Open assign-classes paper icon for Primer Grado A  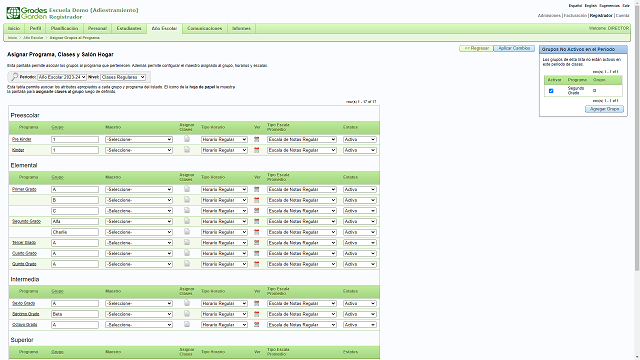pos(187,189)
